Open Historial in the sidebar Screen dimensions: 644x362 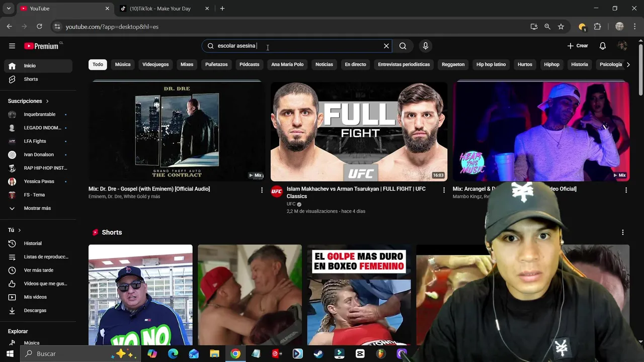point(38,243)
